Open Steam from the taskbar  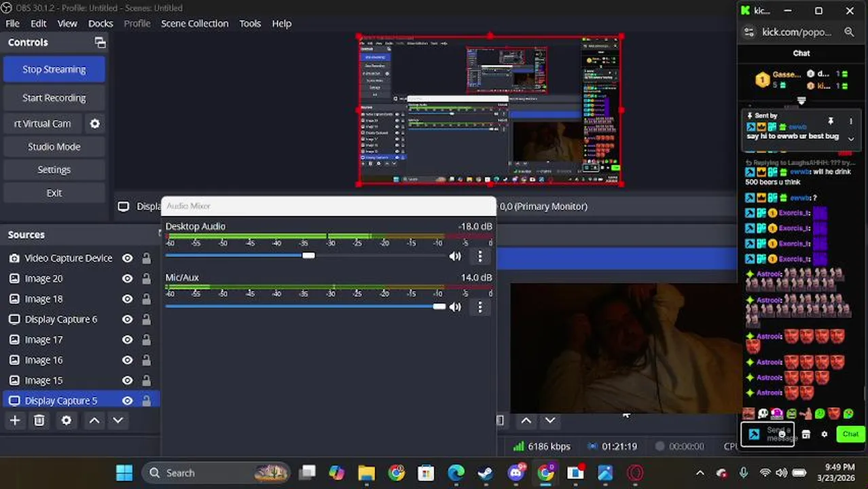coord(486,473)
